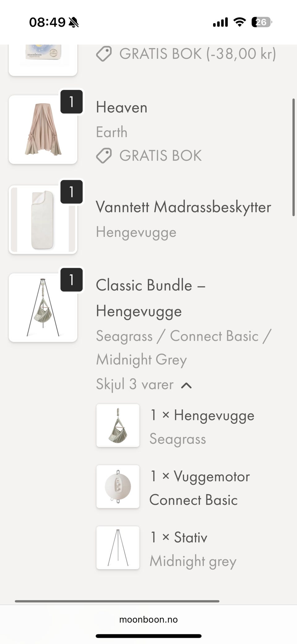Image resolution: width=297 pixels, height=644 pixels.
Task: Tap the discount tag icon beside GRATIS BOK (-38,00 kr)
Action: (x=104, y=54)
